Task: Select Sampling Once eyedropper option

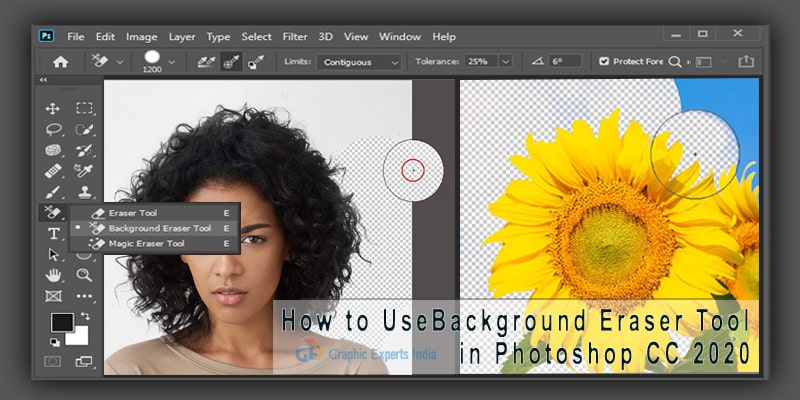Action: coord(231,62)
